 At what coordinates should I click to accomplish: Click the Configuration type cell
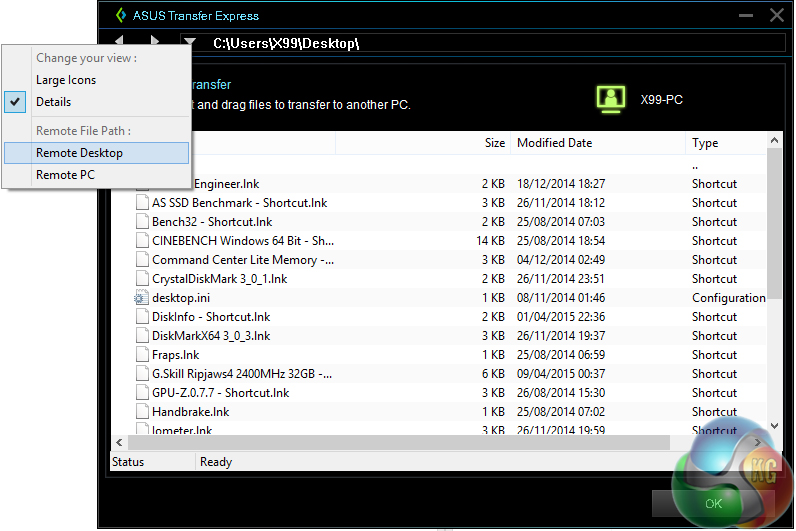(728, 298)
